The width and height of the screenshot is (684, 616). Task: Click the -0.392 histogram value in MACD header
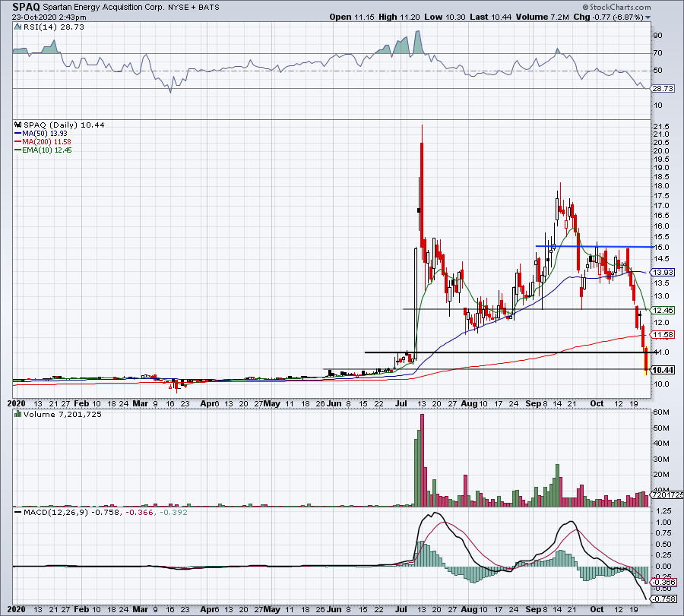pyautogui.click(x=173, y=512)
